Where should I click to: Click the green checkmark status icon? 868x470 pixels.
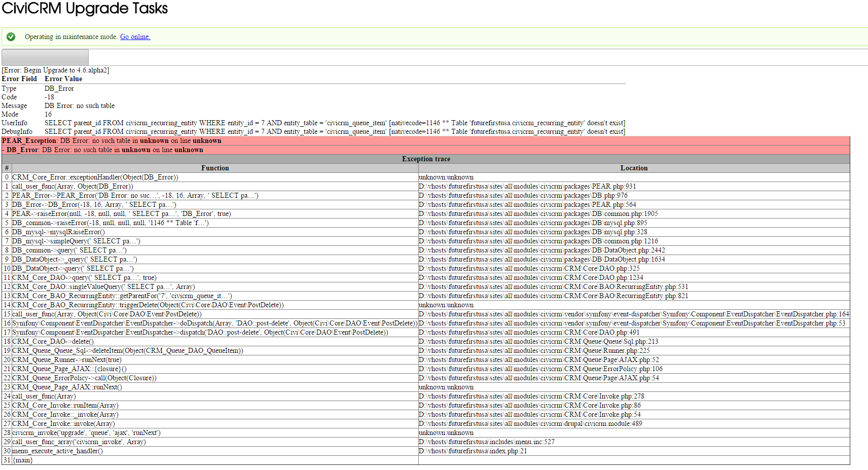[11, 37]
